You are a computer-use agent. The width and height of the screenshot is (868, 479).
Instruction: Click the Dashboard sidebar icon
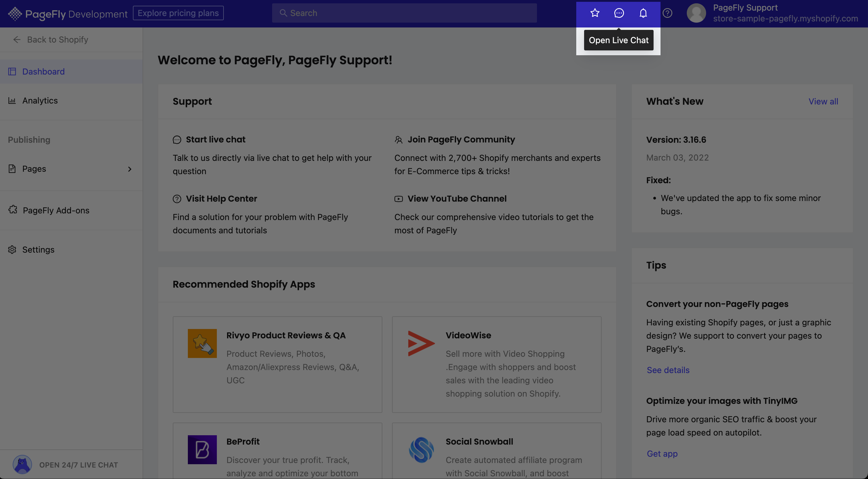coord(12,72)
